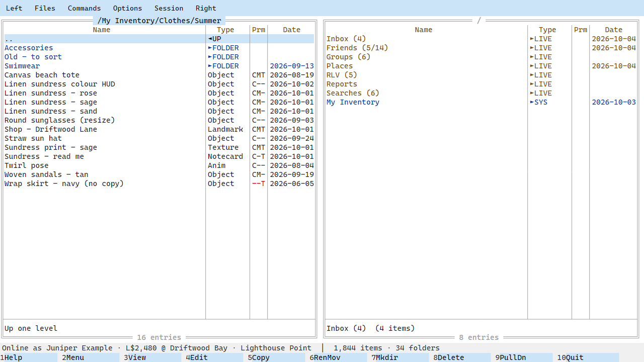Open the Files menu

click(x=45, y=8)
